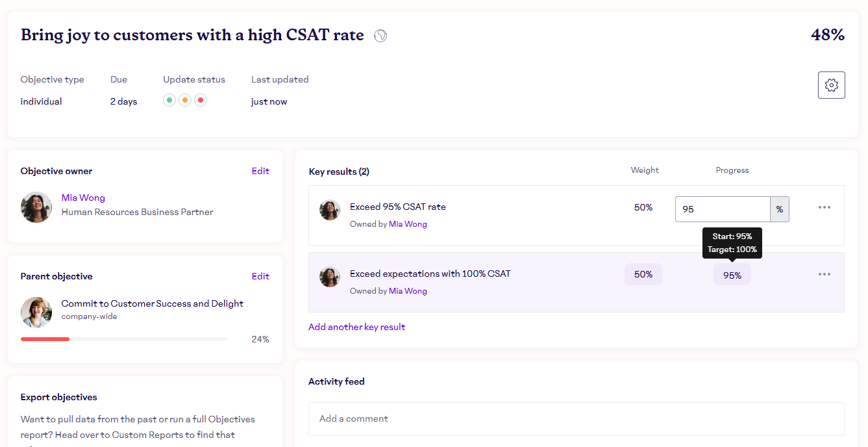
Task: Open more options for Exceed 95% CSAT rate
Action: (824, 207)
